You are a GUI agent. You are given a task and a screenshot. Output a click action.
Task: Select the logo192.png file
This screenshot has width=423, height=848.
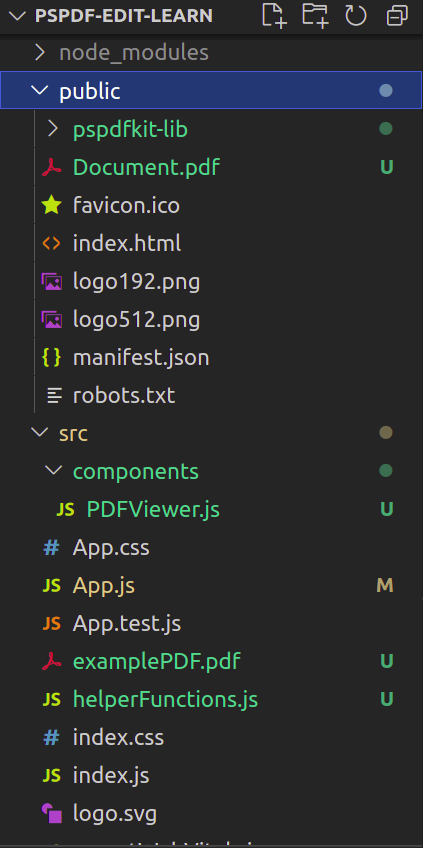(136, 282)
